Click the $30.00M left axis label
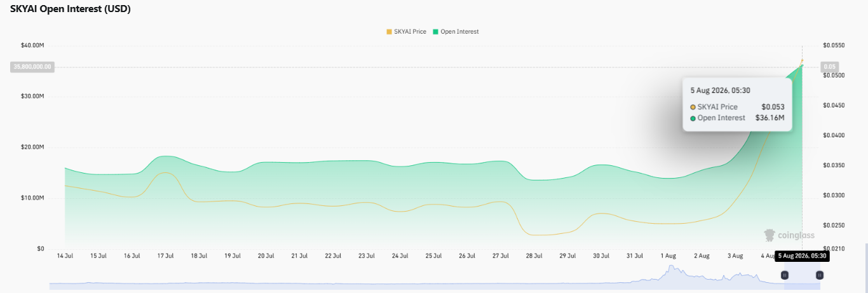Viewport: 868px width, 293px height. (x=32, y=96)
